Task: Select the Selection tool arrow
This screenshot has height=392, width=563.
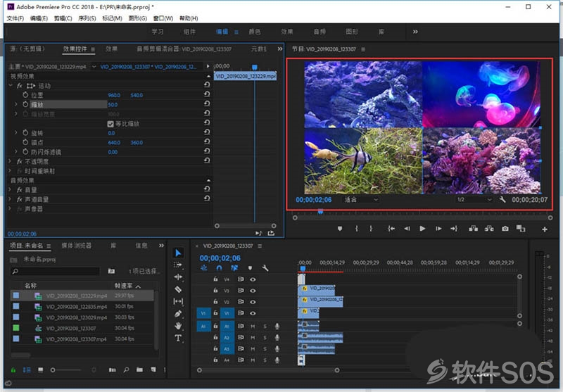Action: click(178, 253)
